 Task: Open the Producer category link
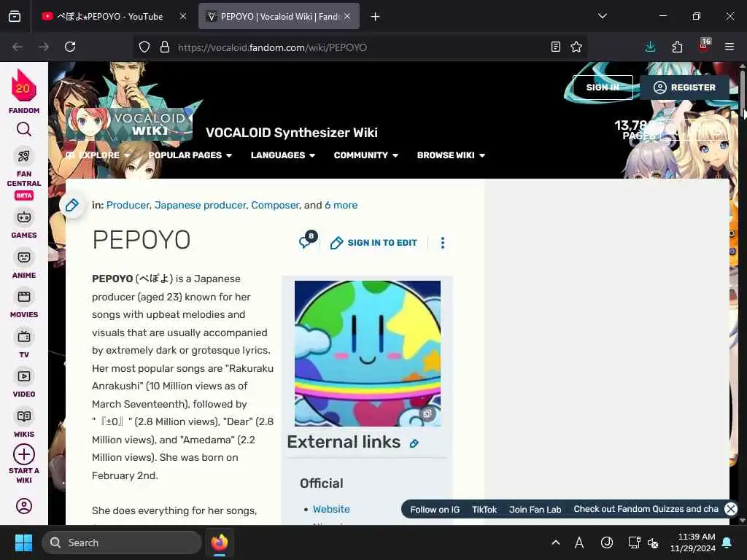point(128,205)
